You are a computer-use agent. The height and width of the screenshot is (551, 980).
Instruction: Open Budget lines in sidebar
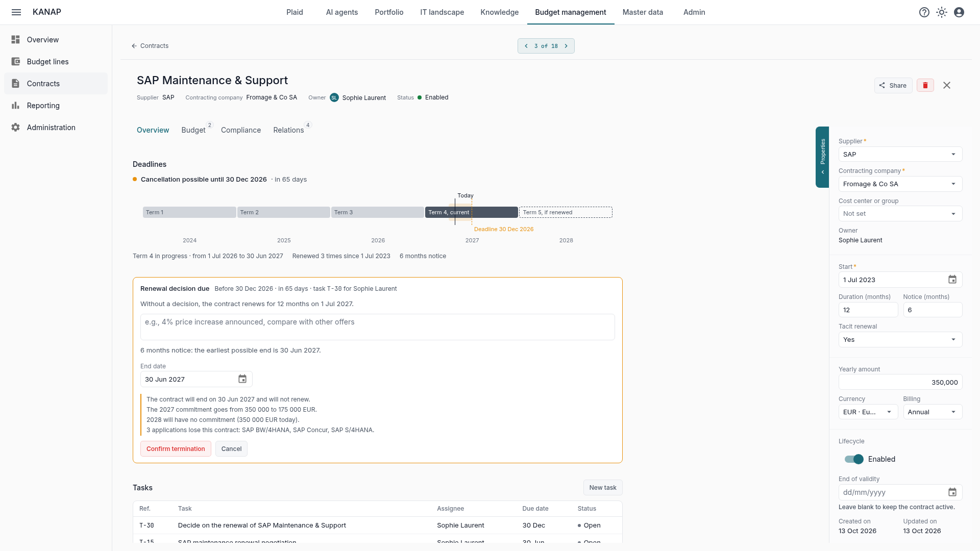(x=56, y=62)
